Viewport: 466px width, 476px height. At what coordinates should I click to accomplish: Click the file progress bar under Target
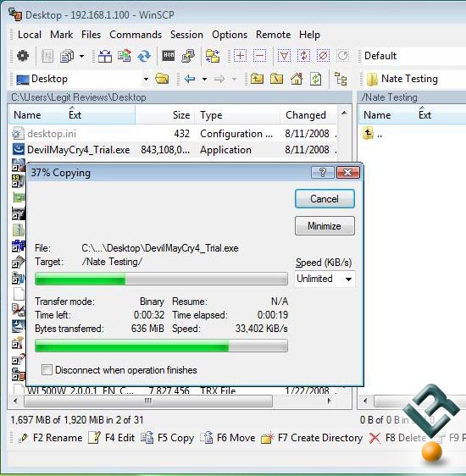pyautogui.click(x=161, y=279)
